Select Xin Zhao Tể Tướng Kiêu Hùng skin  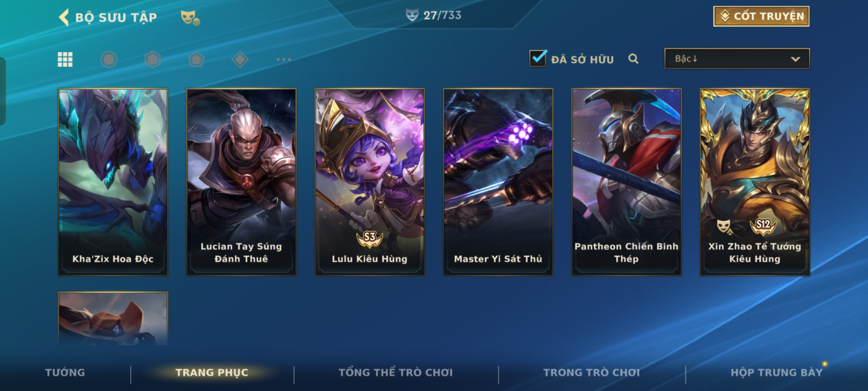pos(755,182)
